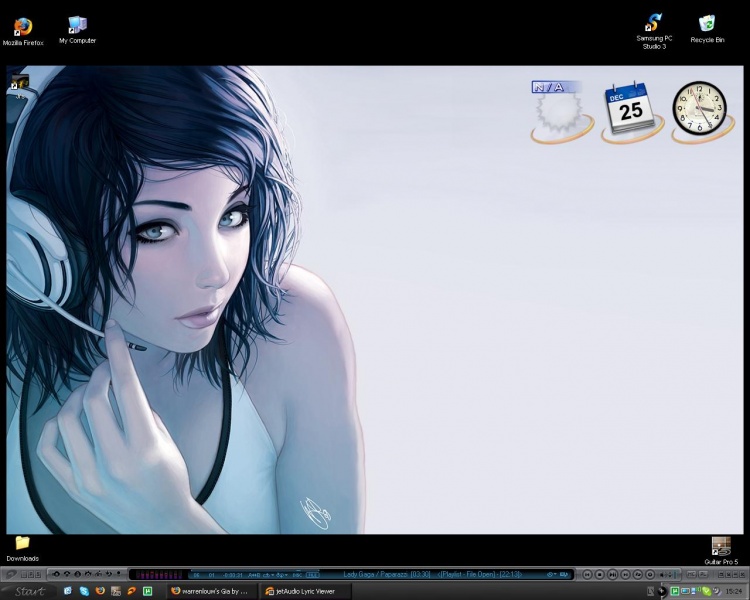Click the fifth function icon in jetAudio's left toolbar group

99,574
